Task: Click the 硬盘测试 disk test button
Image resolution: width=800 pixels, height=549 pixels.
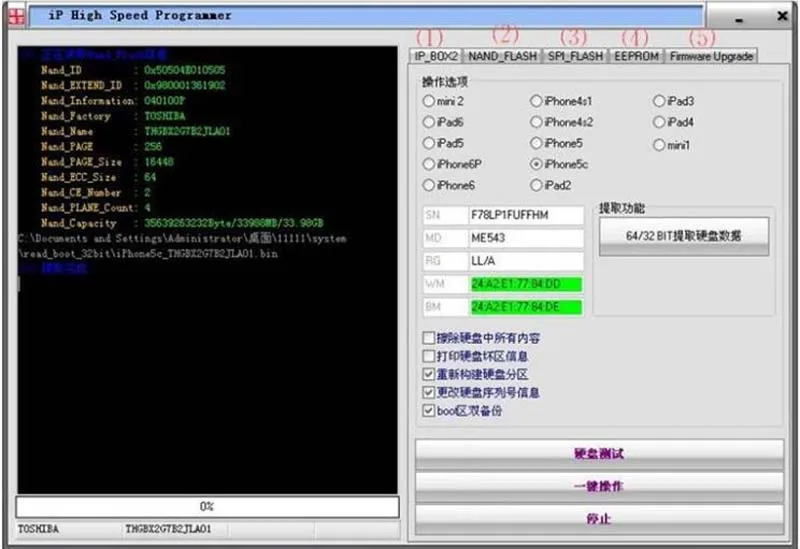Action: coord(599,454)
